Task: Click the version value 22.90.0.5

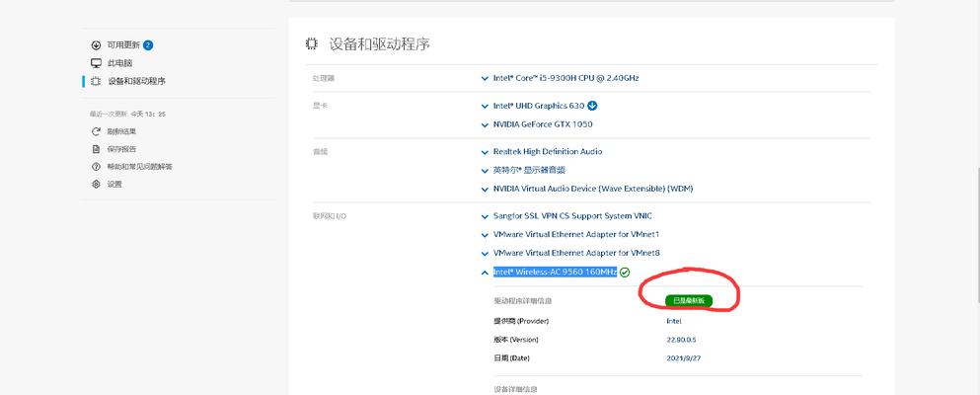Action: point(681,340)
